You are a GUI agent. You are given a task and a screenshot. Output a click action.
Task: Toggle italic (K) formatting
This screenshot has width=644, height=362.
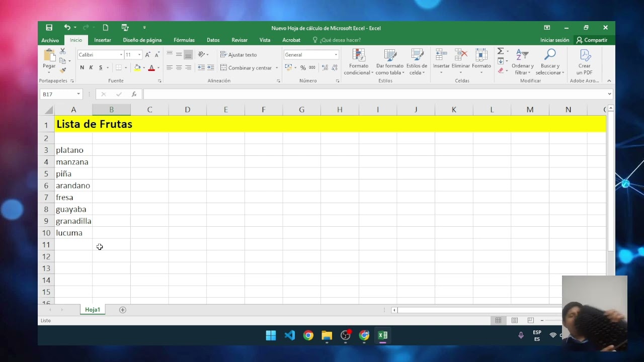[91, 67]
